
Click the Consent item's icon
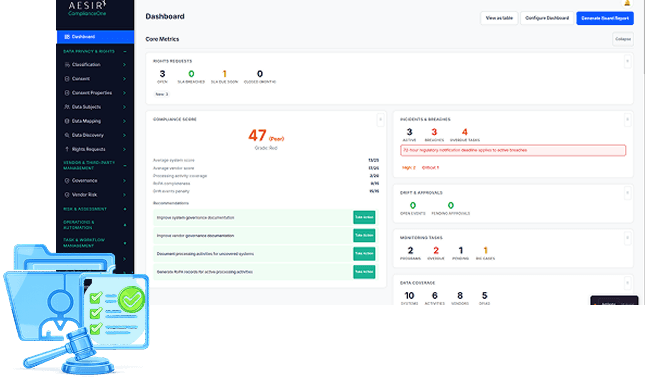[x=67, y=79]
